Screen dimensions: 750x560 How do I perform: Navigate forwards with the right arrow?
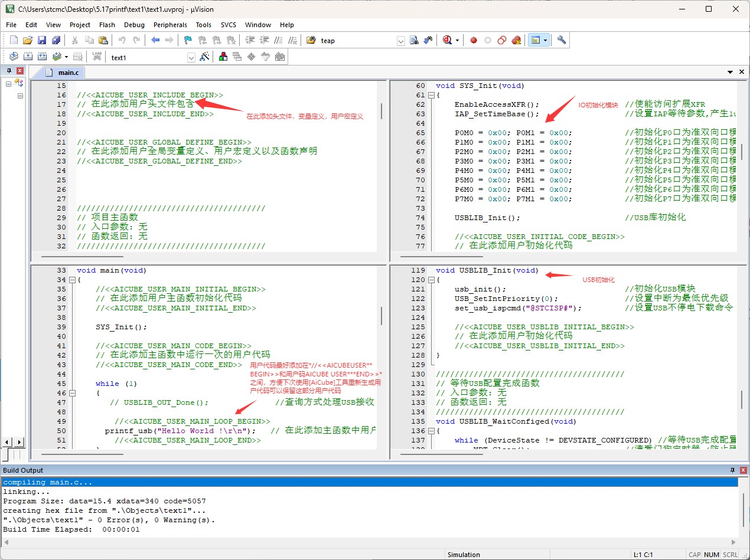tap(169, 40)
